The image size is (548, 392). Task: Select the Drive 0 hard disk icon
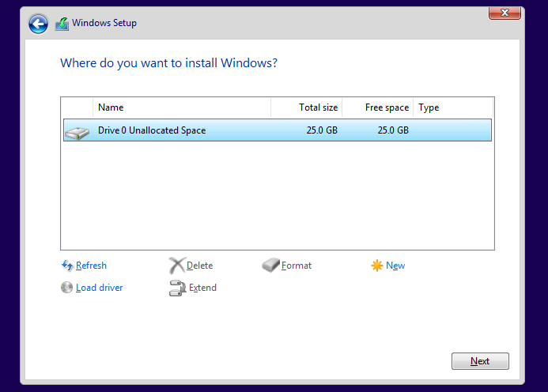(x=77, y=131)
